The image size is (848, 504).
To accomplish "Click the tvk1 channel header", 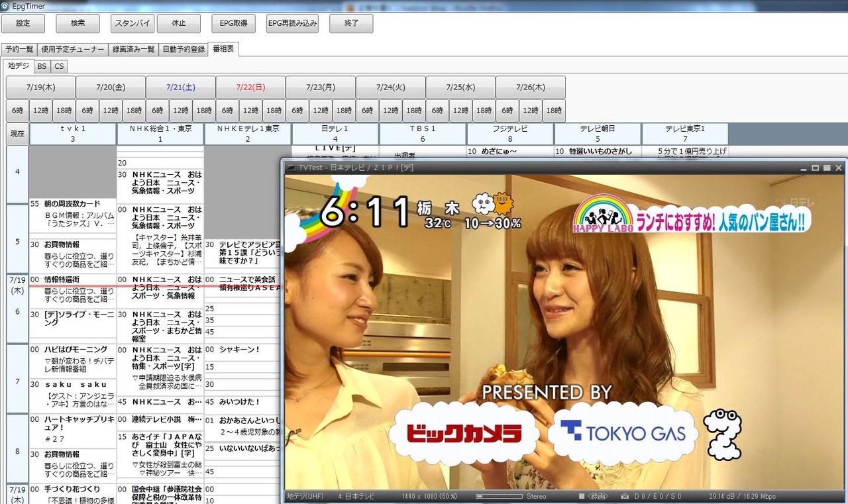I will click(x=73, y=134).
